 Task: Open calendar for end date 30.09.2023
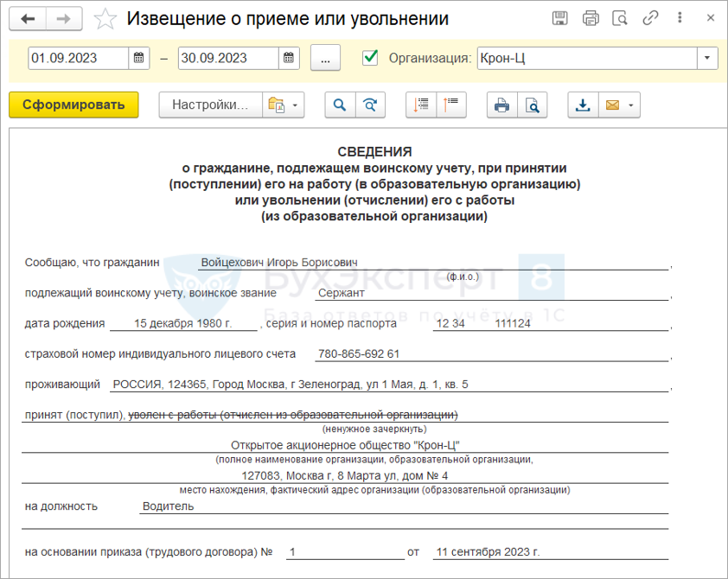[x=290, y=58]
